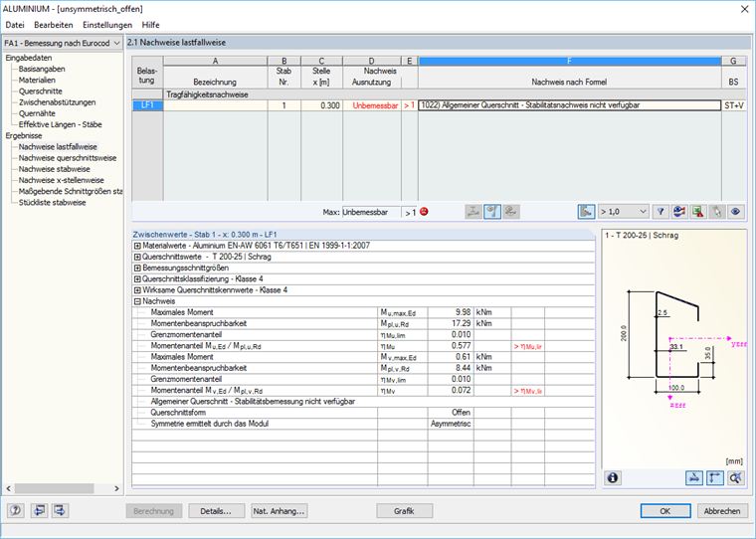The width and height of the screenshot is (756, 539).
Task: Select Stückliste stabweise tree item
Action: click(x=52, y=202)
